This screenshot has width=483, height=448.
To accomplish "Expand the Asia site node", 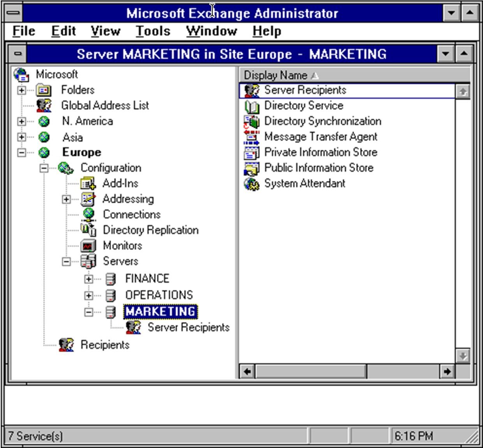I will (22, 137).
